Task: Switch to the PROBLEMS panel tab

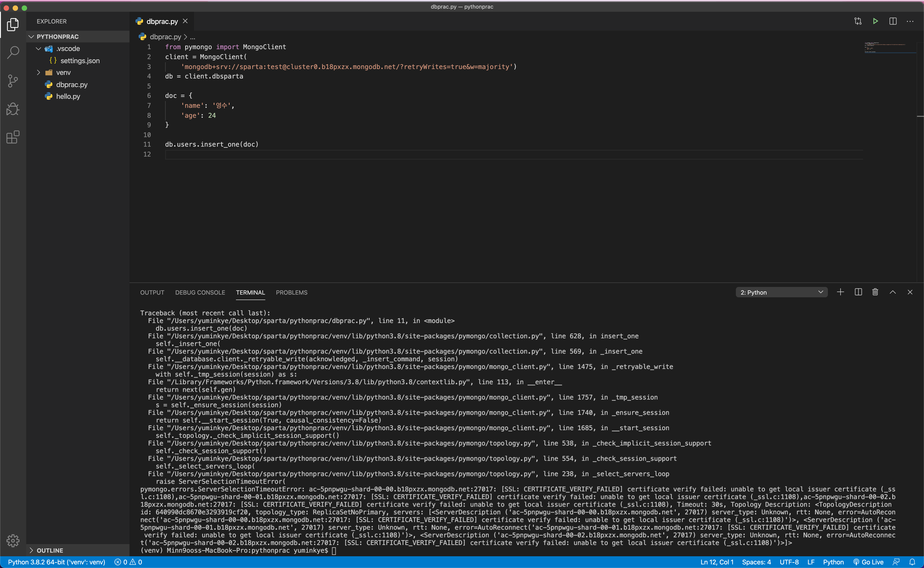Action: point(291,292)
